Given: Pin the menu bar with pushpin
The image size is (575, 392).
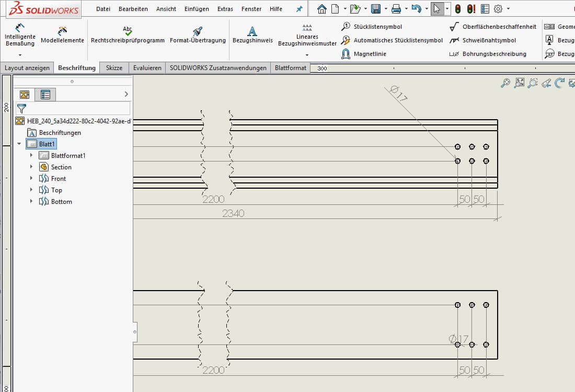Looking at the screenshot, I should 299,9.
